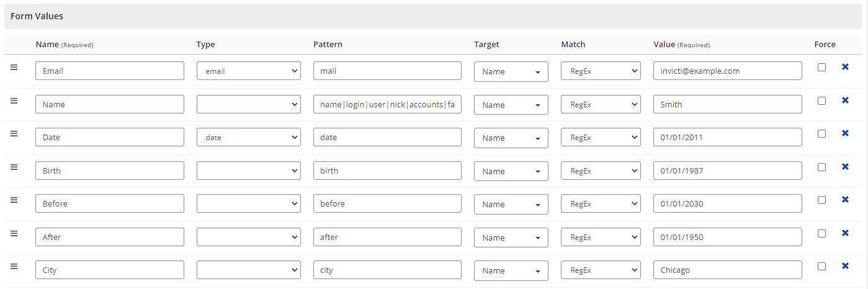Click the reorder handle for Email row

pos(14,67)
